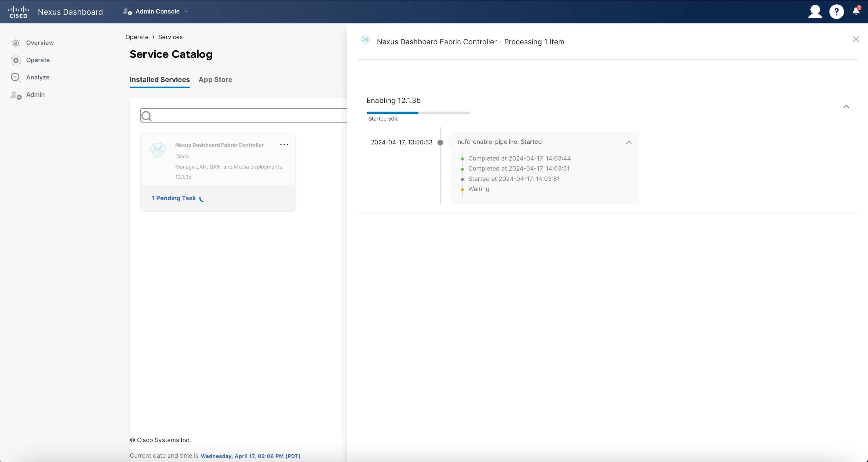Open Overview in the sidebar
Viewport: 868px width, 462px height.
[40, 43]
